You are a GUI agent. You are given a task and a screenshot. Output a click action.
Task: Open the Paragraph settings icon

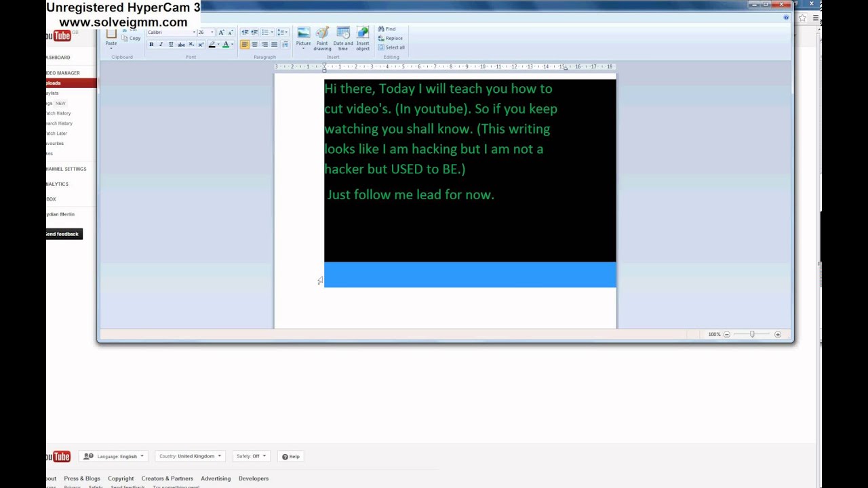pyautogui.click(x=285, y=45)
